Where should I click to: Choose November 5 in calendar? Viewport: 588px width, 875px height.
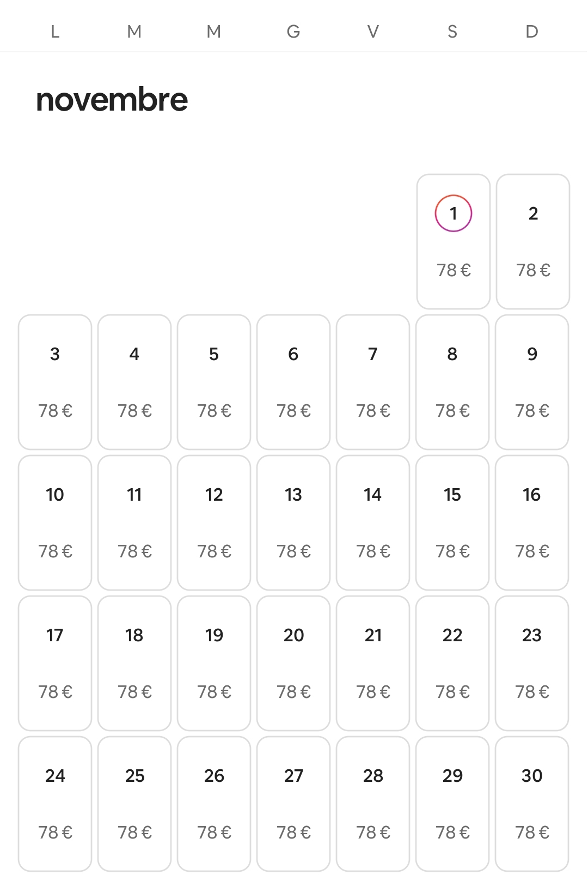(x=214, y=382)
